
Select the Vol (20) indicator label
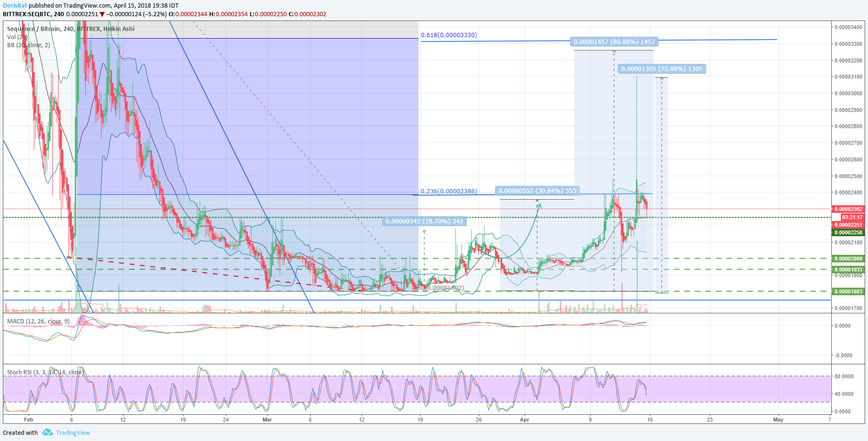point(17,37)
